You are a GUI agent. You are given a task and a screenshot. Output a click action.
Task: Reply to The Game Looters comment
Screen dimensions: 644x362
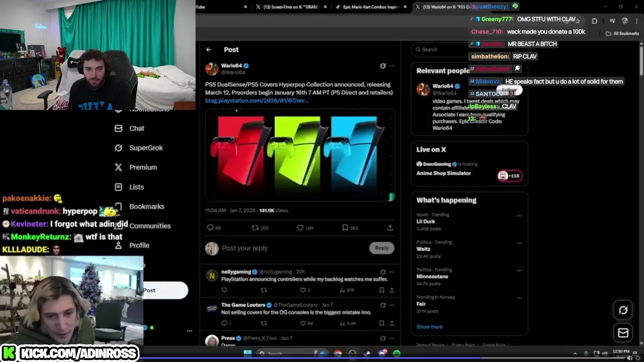click(x=224, y=323)
